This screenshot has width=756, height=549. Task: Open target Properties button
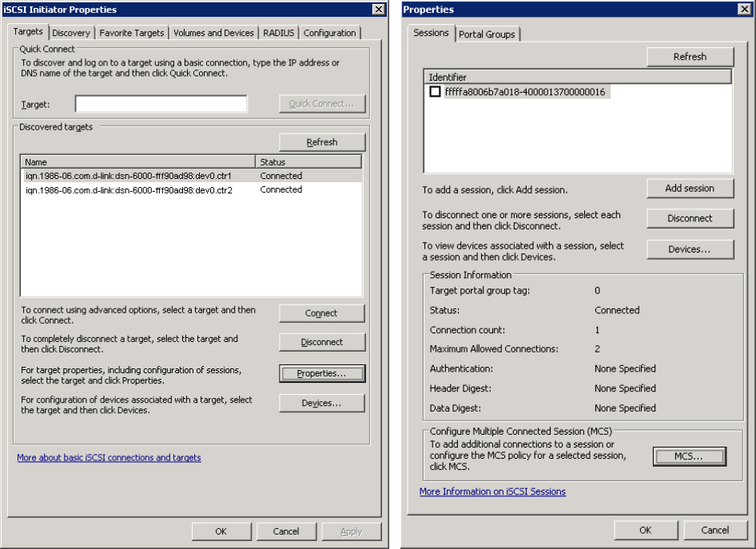321,373
